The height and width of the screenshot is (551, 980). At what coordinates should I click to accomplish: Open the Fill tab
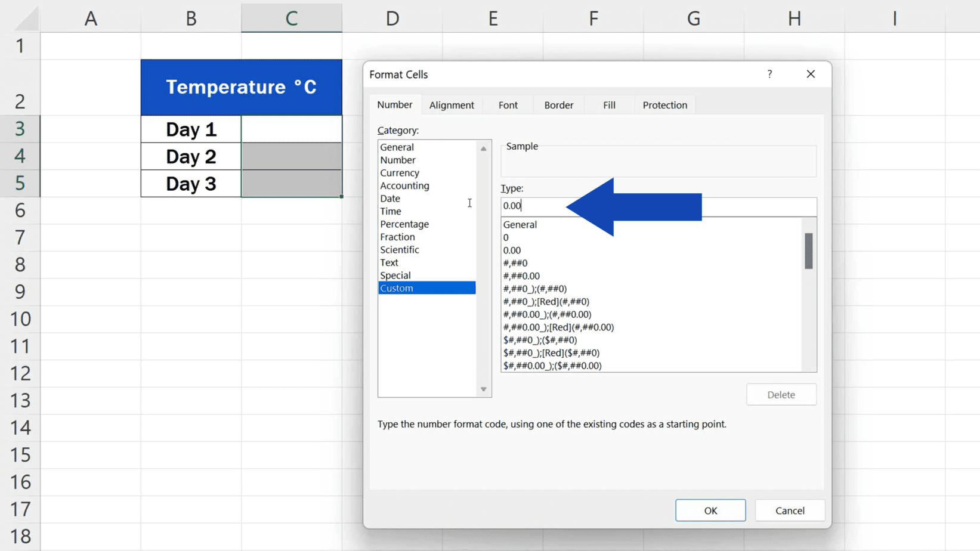tap(608, 104)
